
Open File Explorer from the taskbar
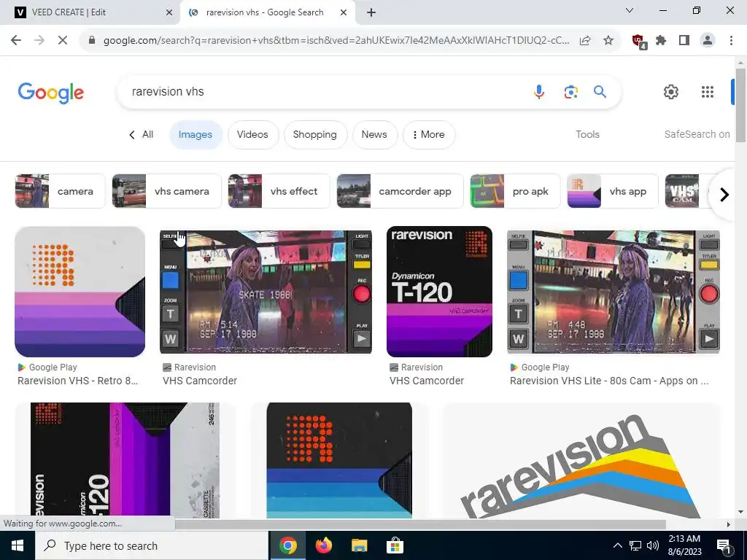359,545
